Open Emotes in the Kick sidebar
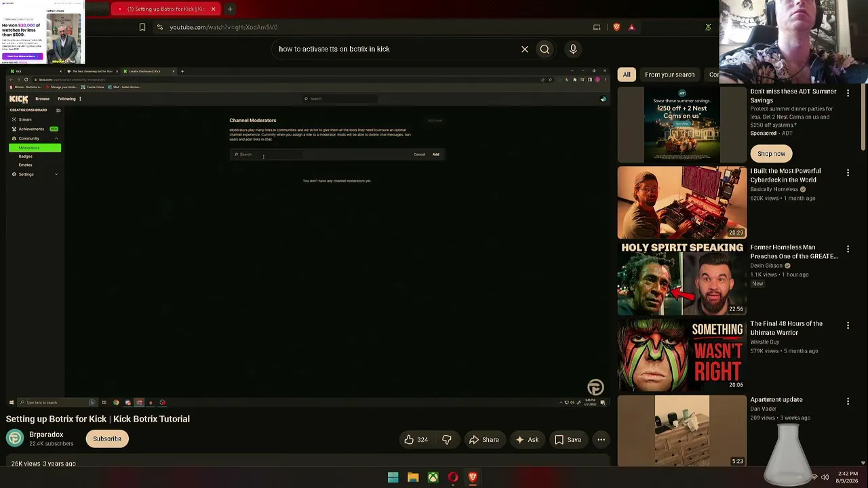Viewport: 868px width, 488px height. tap(25, 165)
